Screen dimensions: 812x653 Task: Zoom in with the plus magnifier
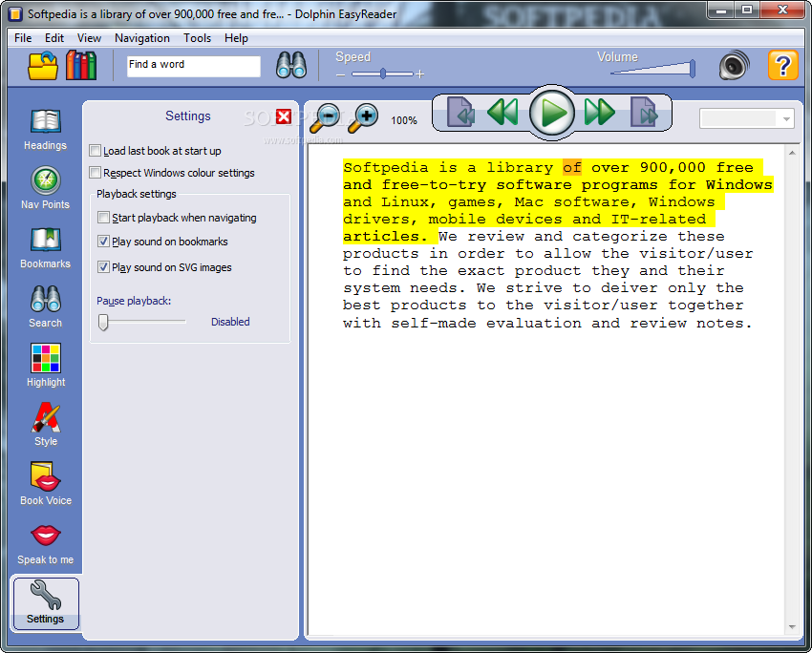coord(364,119)
